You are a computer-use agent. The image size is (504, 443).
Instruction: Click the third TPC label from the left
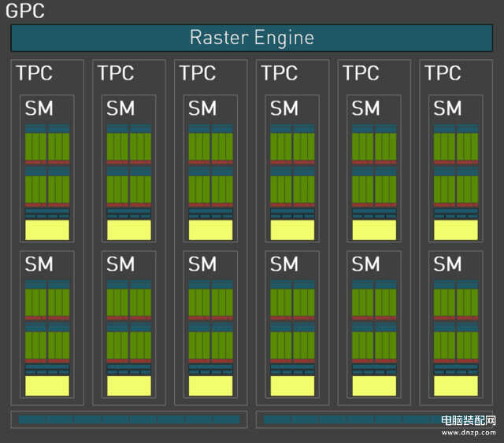tap(198, 73)
